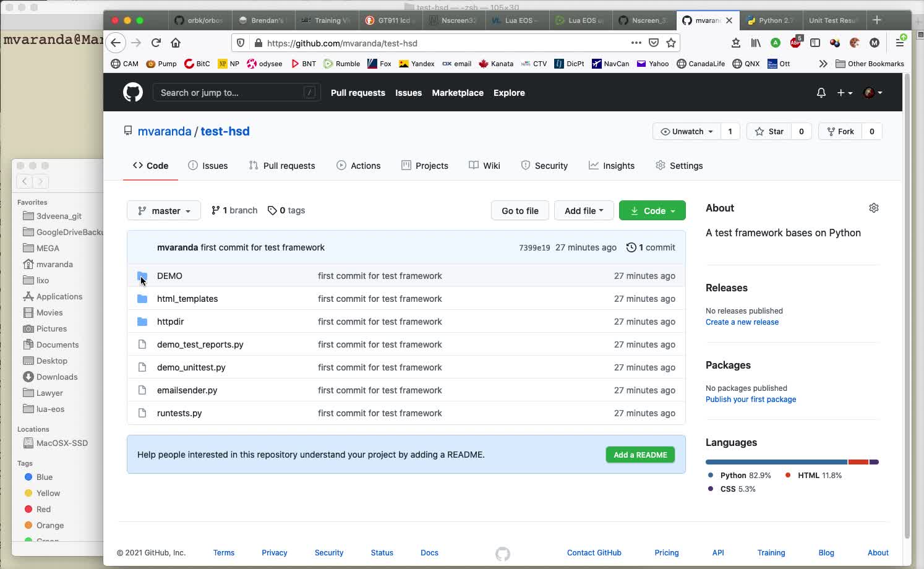Viewport: 924px width, 569px height.
Task: Open the plus create-new dropdown in header
Action: 845,93
